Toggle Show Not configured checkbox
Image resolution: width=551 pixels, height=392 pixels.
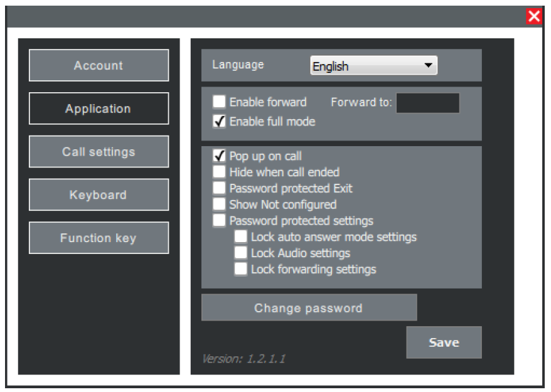tap(219, 204)
